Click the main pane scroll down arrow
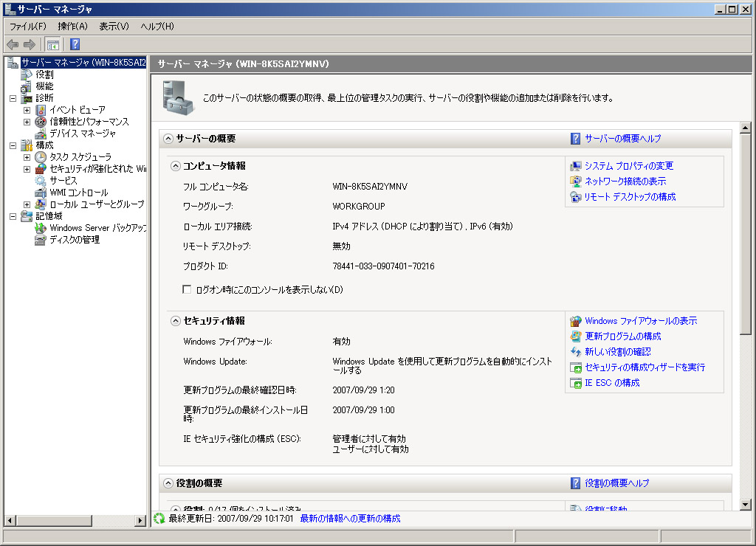This screenshot has width=756, height=546. 746,505
